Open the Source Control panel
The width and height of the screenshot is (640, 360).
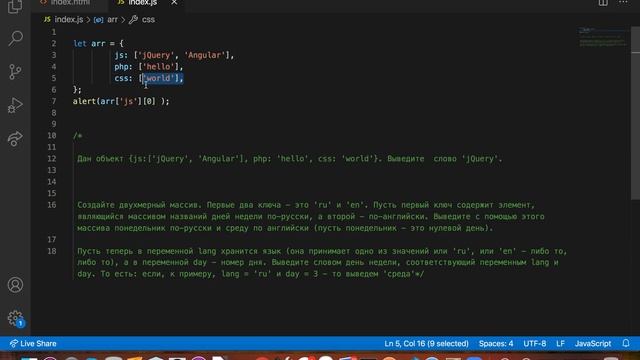click(15, 72)
